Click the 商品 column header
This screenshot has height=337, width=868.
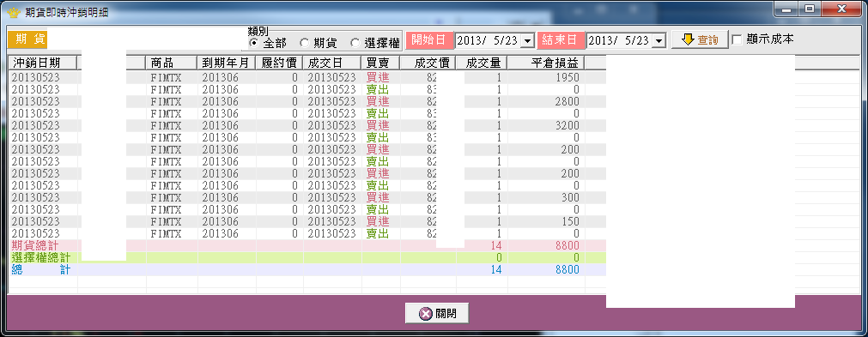172,63
